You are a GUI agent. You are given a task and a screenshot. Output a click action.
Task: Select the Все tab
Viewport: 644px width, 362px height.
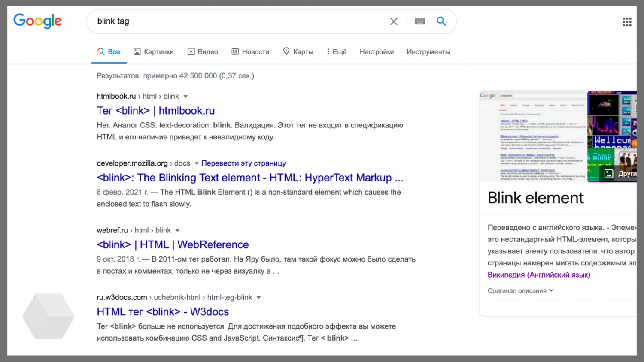click(109, 52)
